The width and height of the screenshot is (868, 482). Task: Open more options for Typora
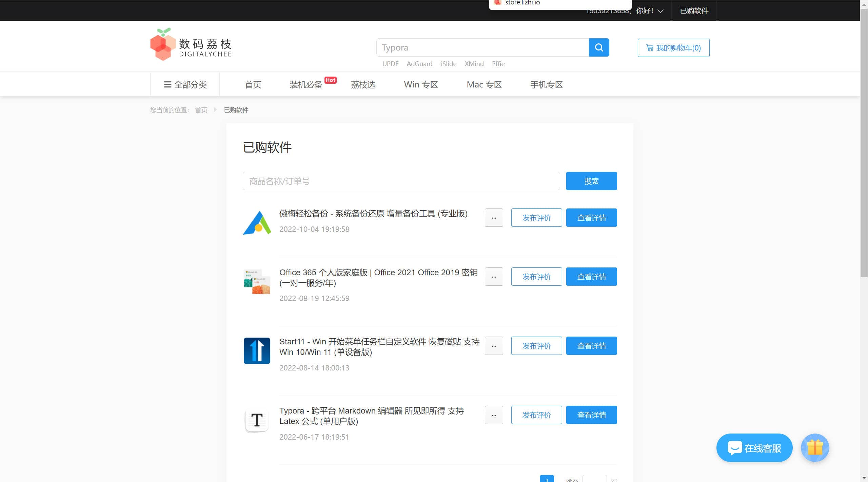coord(494,415)
